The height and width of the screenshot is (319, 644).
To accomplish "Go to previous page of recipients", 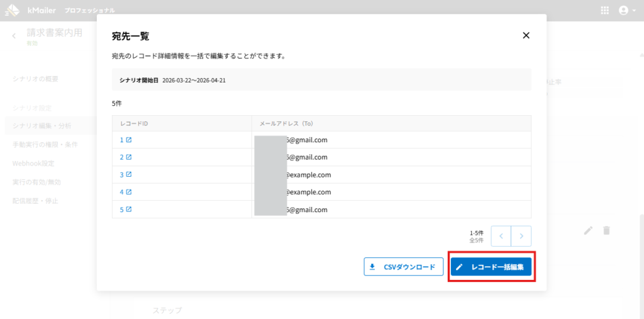I will pyautogui.click(x=501, y=236).
